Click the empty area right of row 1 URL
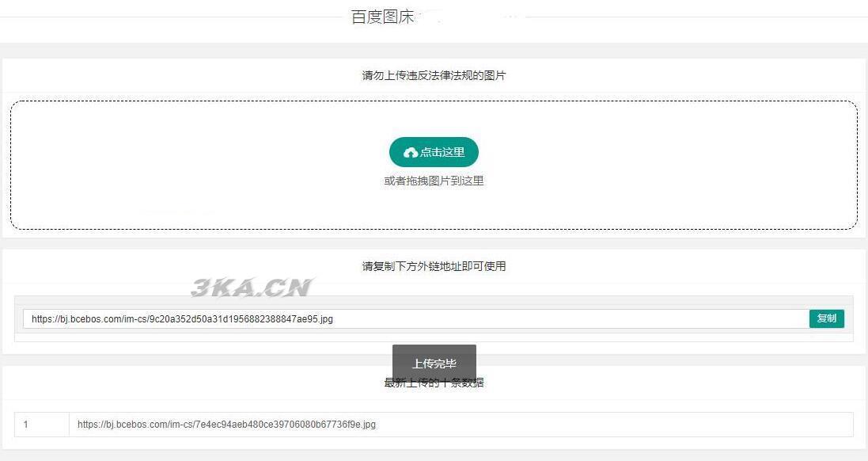 click(615, 425)
